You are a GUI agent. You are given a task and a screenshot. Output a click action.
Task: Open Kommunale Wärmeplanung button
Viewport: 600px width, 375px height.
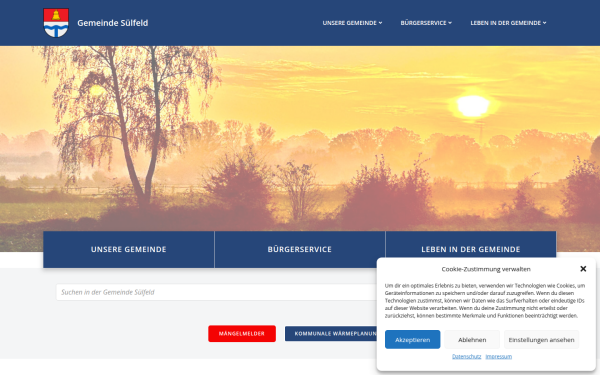pyautogui.click(x=331, y=333)
